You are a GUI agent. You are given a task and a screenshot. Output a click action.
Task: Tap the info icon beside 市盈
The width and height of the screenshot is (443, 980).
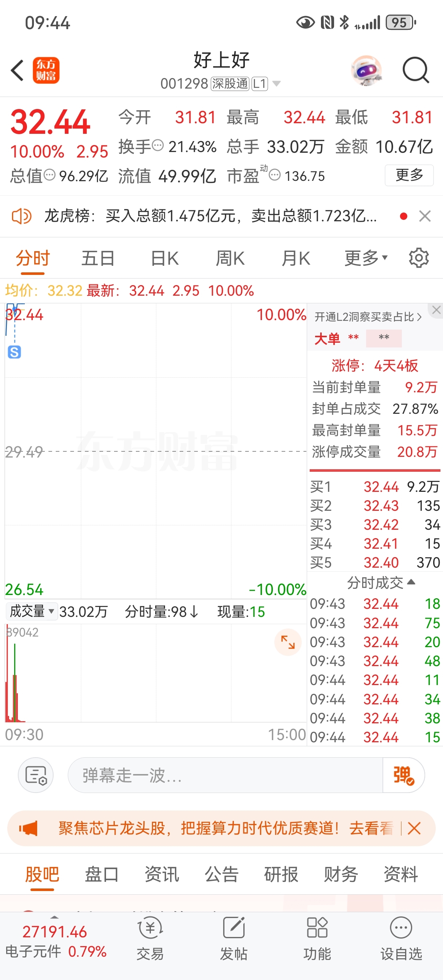(x=275, y=175)
